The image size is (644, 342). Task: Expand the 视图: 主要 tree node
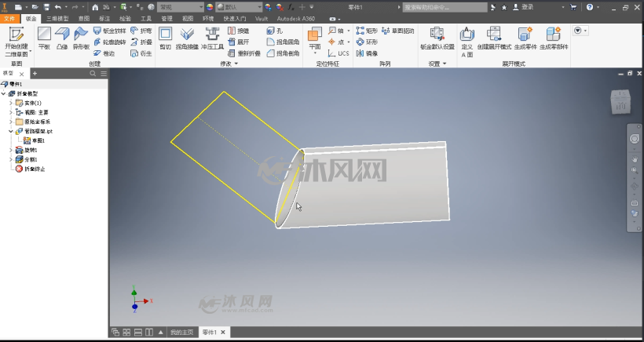point(11,112)
